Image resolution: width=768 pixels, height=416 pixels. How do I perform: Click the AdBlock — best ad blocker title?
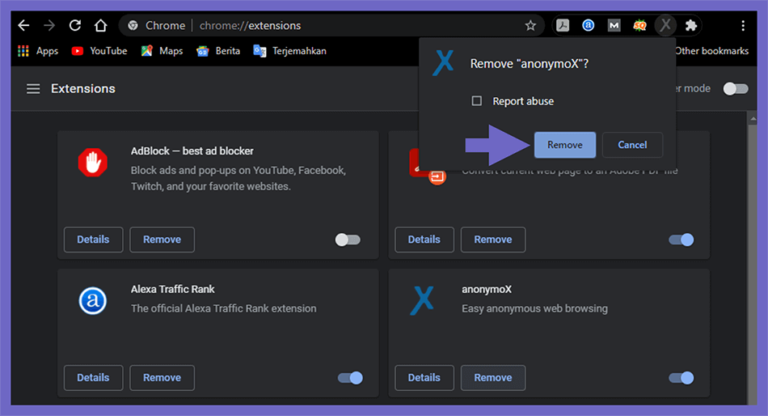point(192,151)
